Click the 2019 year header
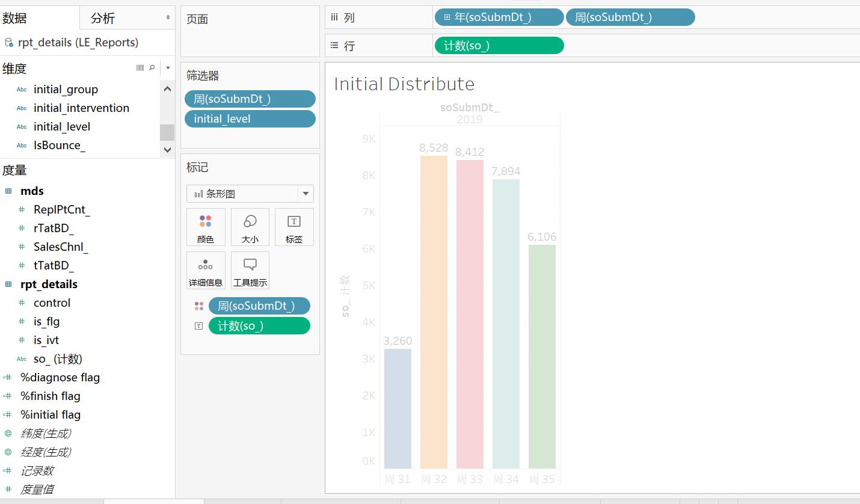Viewport: 860px width, 504px height. point(470,119)
